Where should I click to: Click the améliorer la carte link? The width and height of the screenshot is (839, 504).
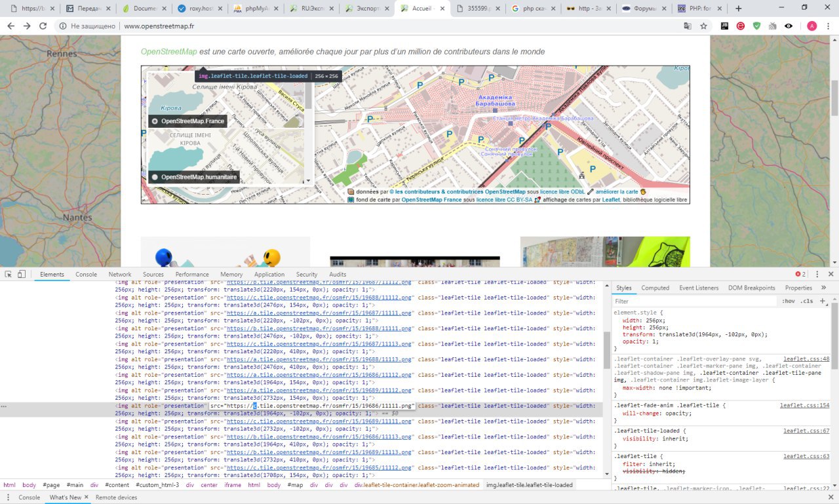pos(617,191)
